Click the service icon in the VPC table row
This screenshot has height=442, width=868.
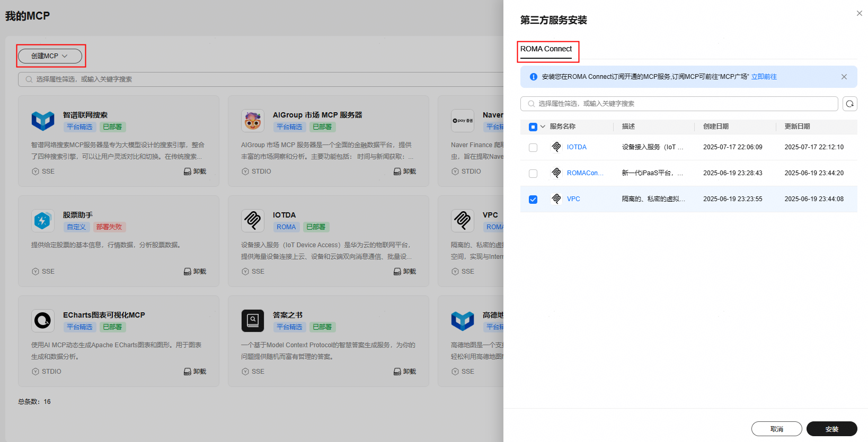coord(556,199)
